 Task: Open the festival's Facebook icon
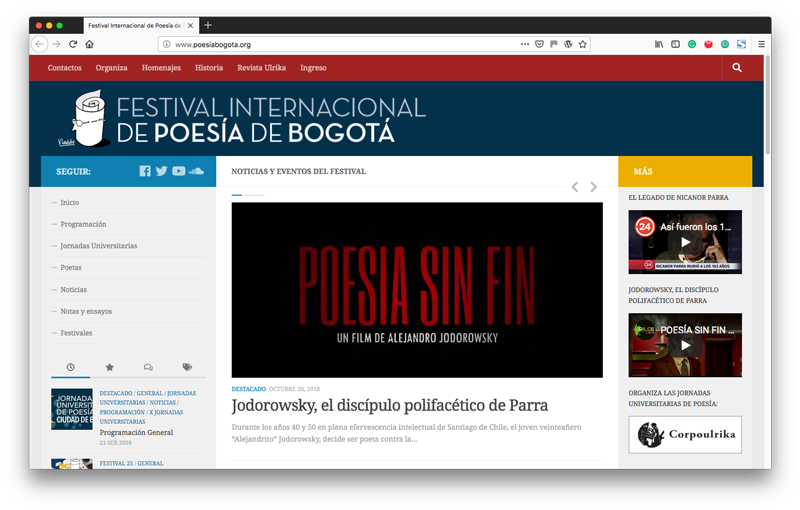pyautogui.click(x=145, y=171)
